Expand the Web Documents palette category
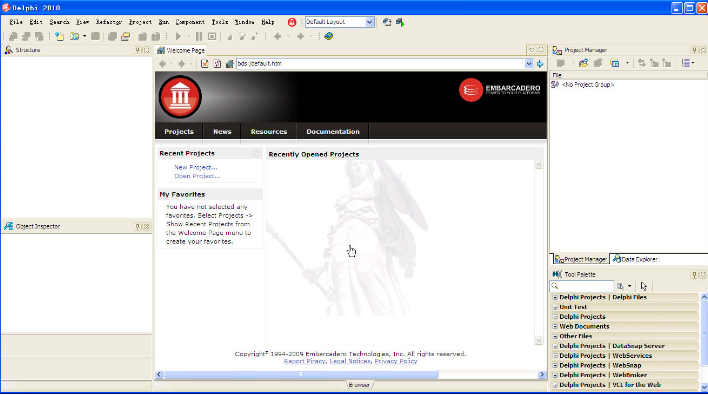This screenshot has height=395, width=708. [555, 327]
